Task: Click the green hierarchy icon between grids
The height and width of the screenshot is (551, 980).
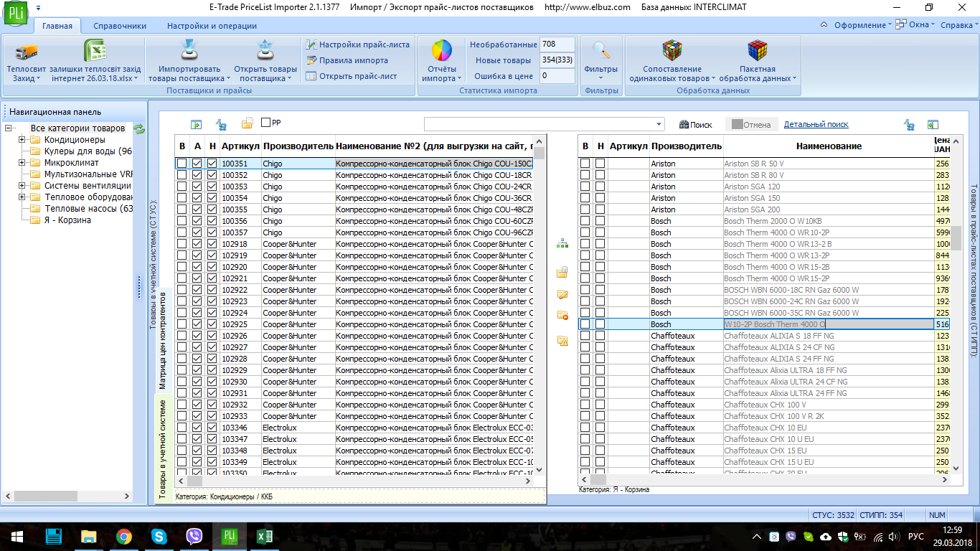Action: coord(562,245)
